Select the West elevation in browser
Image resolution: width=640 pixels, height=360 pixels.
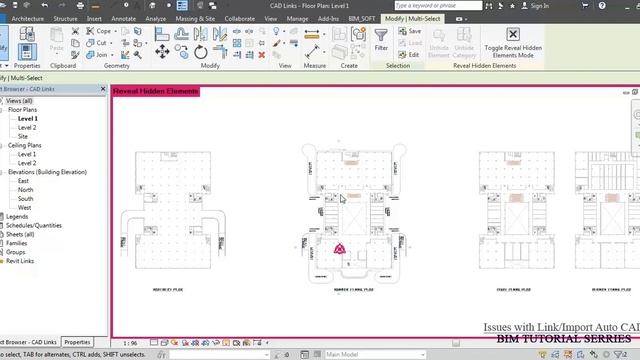pos(24,208)
